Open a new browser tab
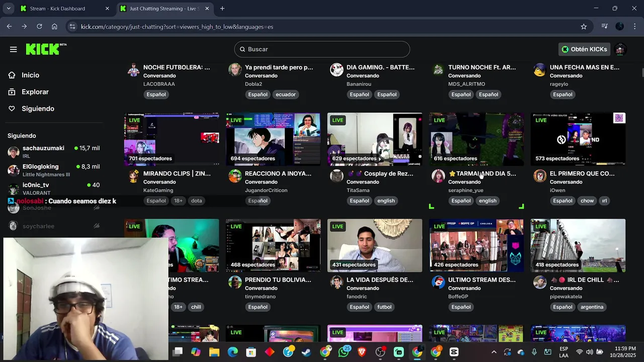The height and width of the screenshot is (362, 644). (222, 9)
